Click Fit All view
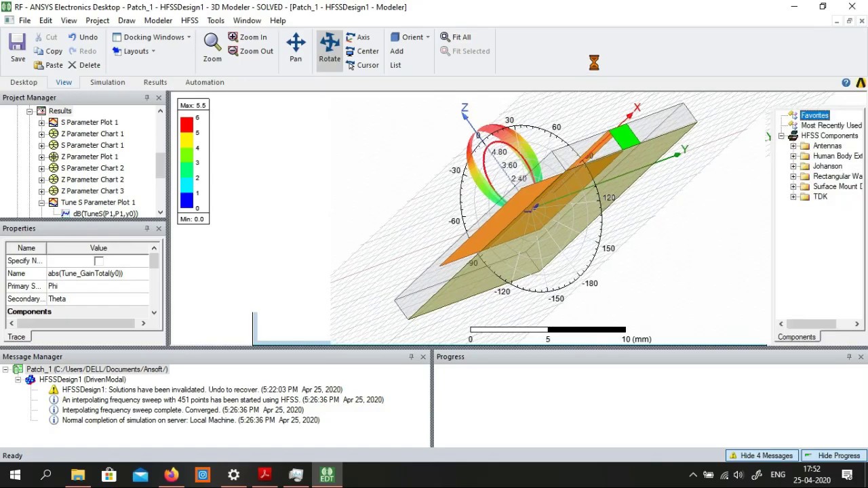 456,37
